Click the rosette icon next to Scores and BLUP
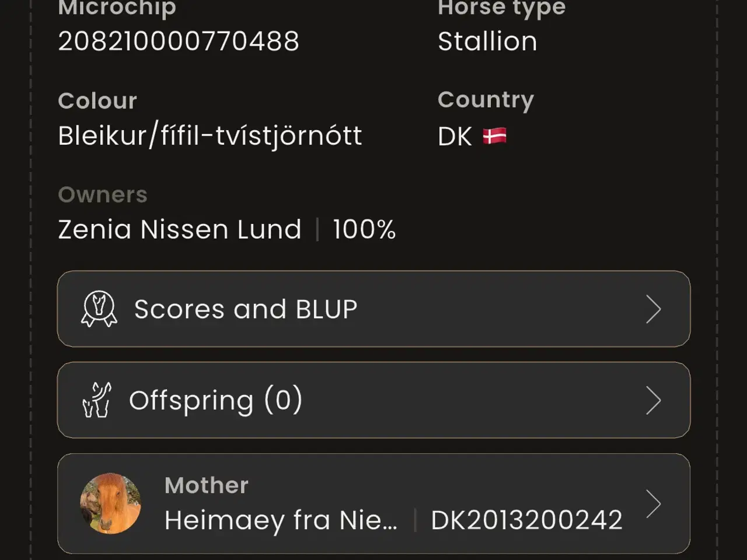 [x=100, y=309]
